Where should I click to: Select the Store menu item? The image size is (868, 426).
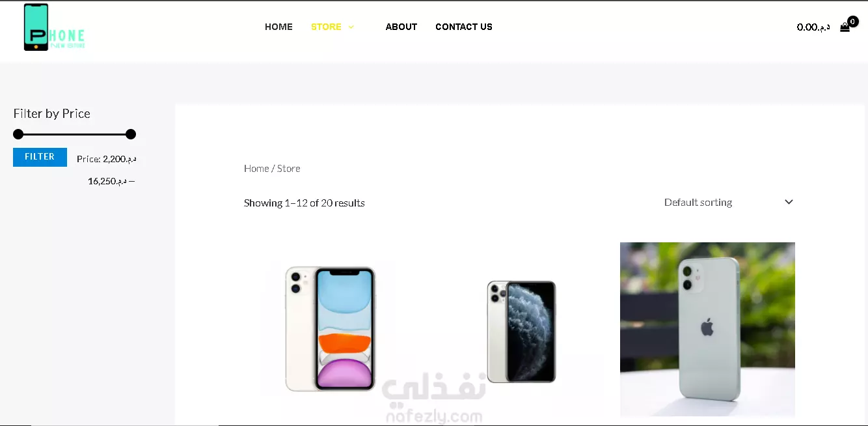coord(326,27)
